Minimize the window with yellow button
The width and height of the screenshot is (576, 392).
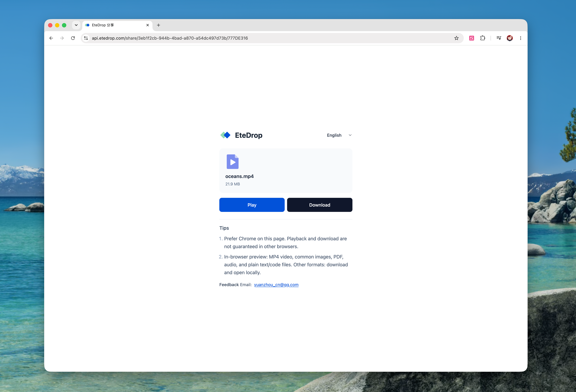[x=57, y=25]
